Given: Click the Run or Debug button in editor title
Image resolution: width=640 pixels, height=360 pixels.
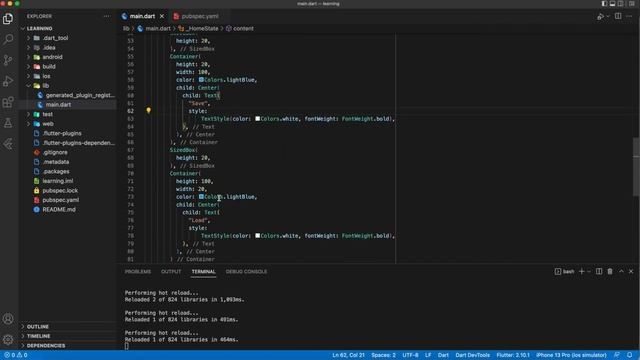Looking at the screenshot, I should click(x=600, y=16).
